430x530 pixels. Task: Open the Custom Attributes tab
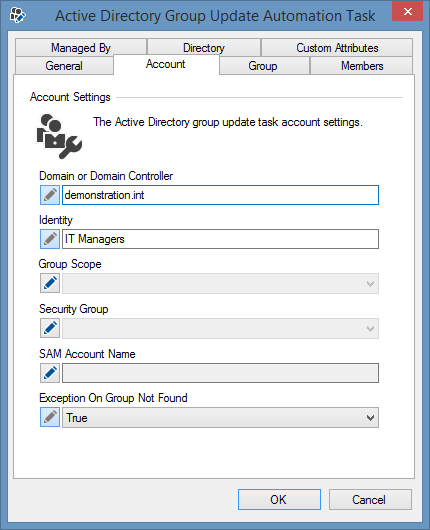[337, 47]
